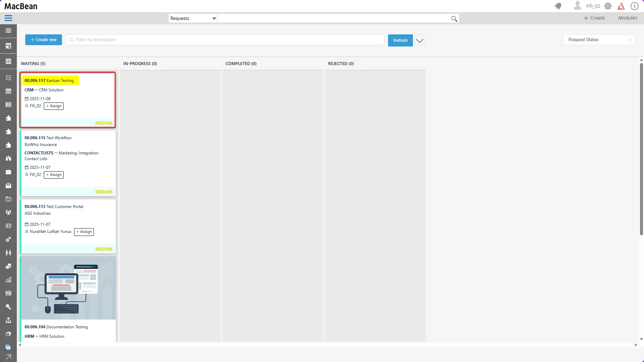
Task: Open the Modules menu
Action: (627, 18)
